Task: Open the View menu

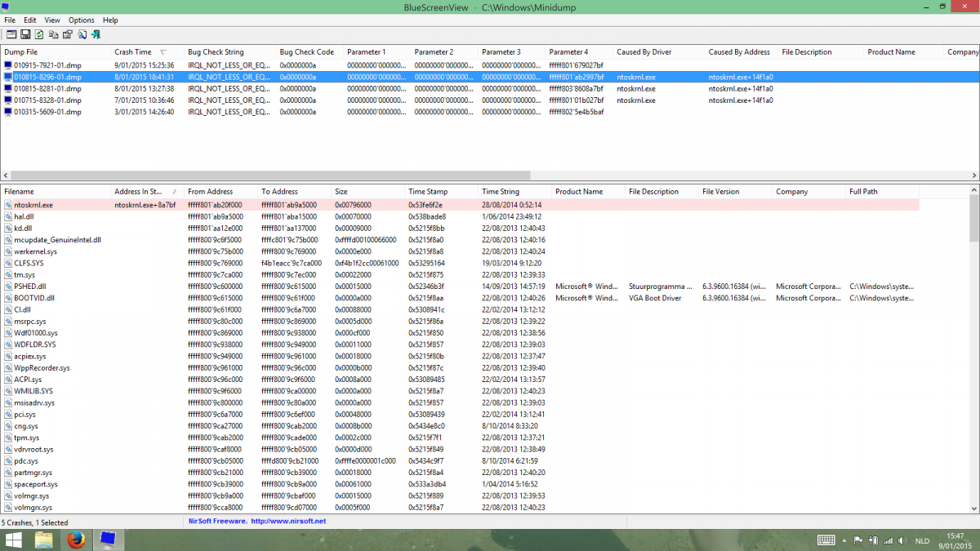Action: point(52,20)
